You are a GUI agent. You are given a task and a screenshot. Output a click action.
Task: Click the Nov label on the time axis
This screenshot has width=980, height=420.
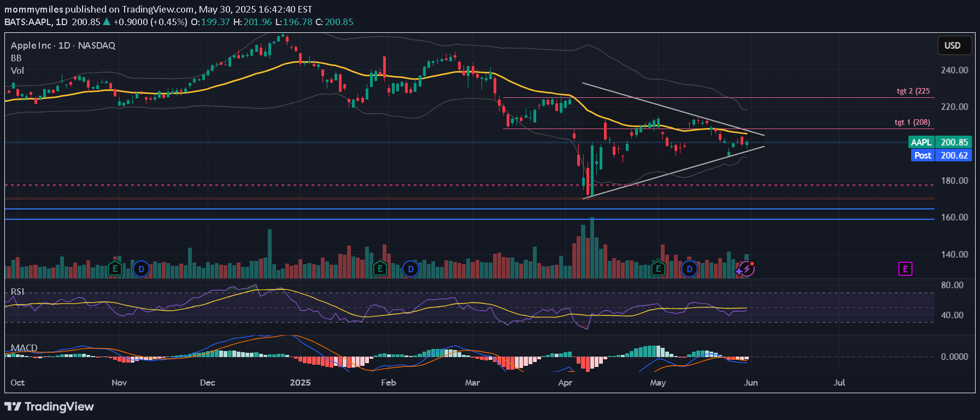coord(119,382)
